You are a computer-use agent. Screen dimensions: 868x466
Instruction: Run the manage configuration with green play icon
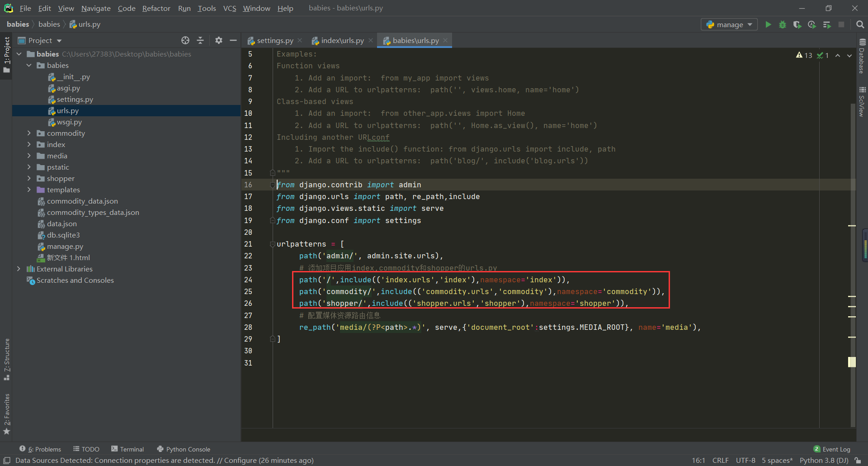[768, 24]
